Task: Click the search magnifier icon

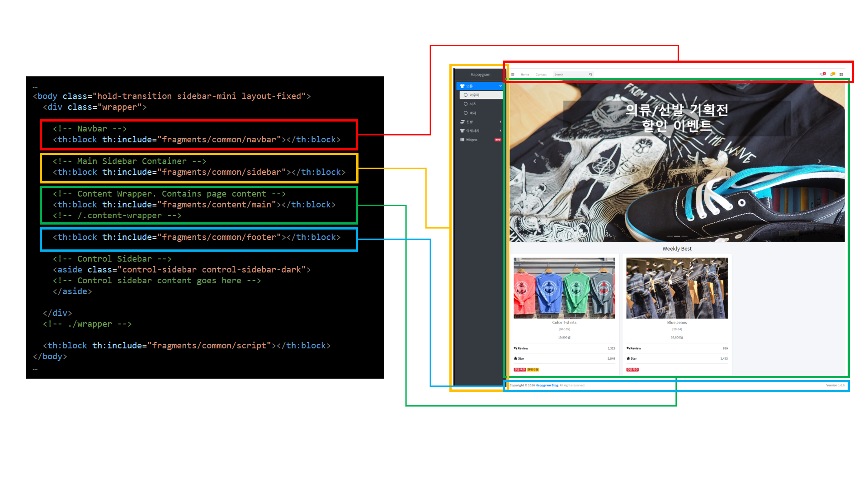Action: [x=590, y=75]
